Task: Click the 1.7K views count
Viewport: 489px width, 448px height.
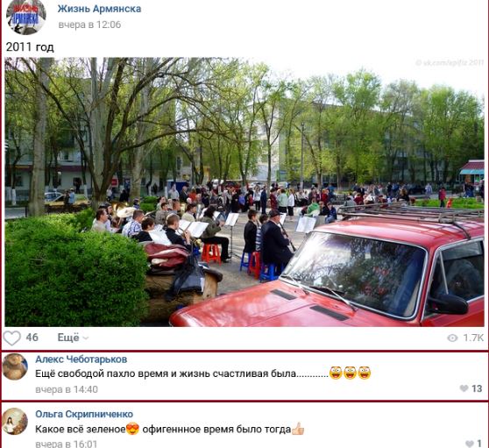Action: 473,338
